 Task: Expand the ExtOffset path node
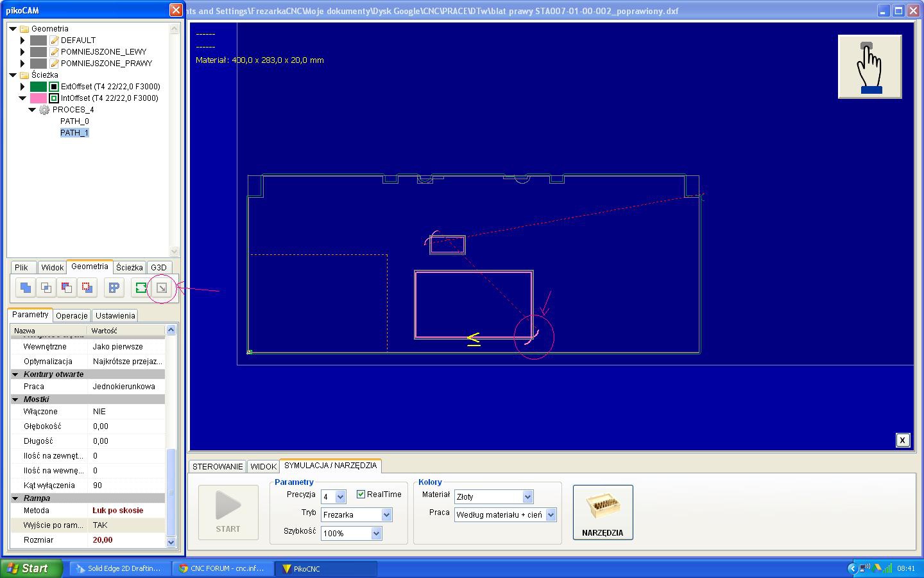pos(23,87)
